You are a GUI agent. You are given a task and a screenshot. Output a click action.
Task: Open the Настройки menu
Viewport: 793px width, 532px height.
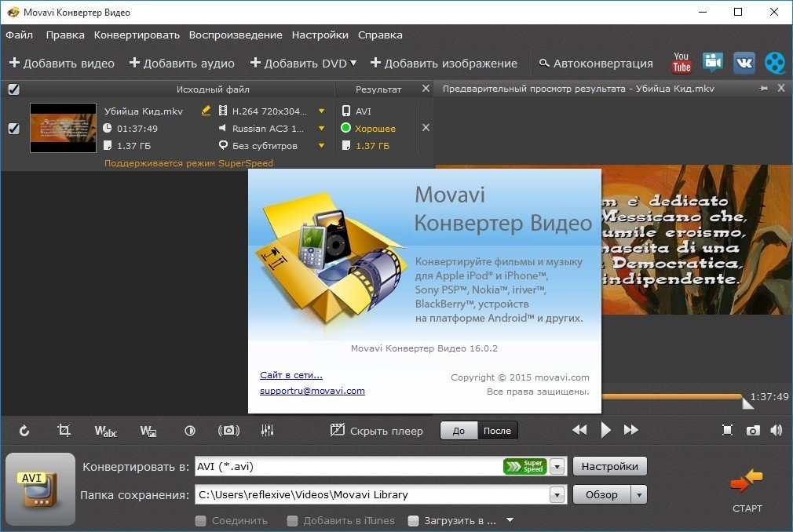click(320, 35)
